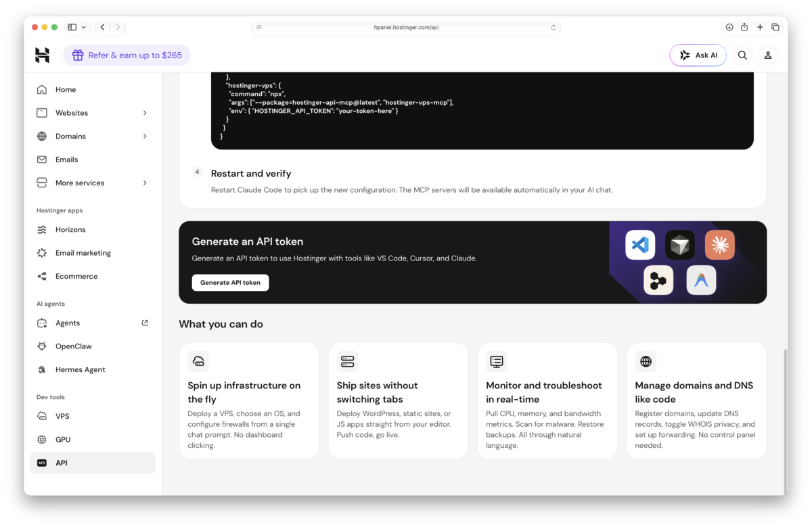Click the Emails envelope icon
This screenshot has width=812, height=527.
click(x=42, y=160)
